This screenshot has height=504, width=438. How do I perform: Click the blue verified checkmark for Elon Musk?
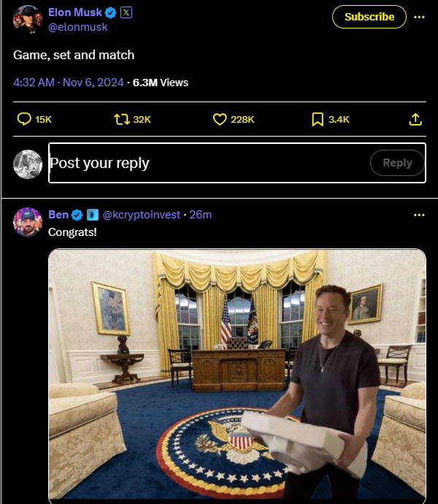111,13
